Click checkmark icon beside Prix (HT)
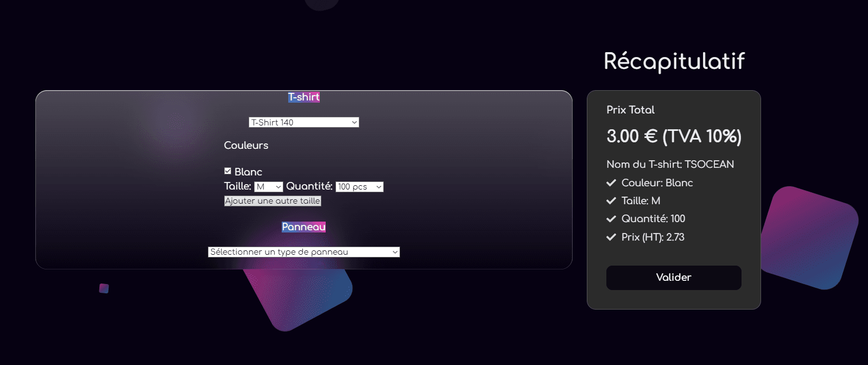 pos(611,237)
